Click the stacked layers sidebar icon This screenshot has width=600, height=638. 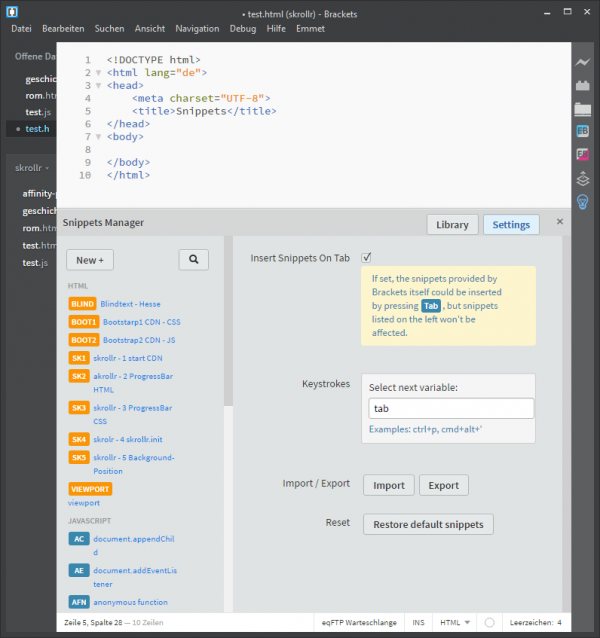(x=583, y=178)
